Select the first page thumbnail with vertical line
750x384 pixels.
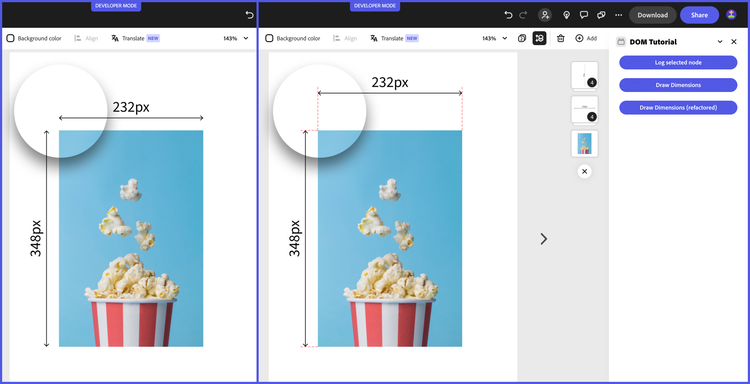(x=585, y=75)
